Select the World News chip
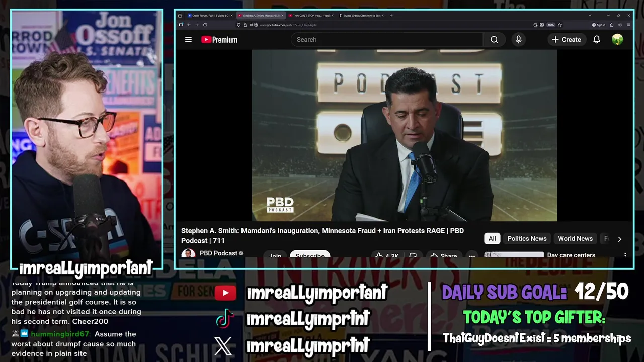The width and height of the screenshot is (644, 362). tap(575, 239)
